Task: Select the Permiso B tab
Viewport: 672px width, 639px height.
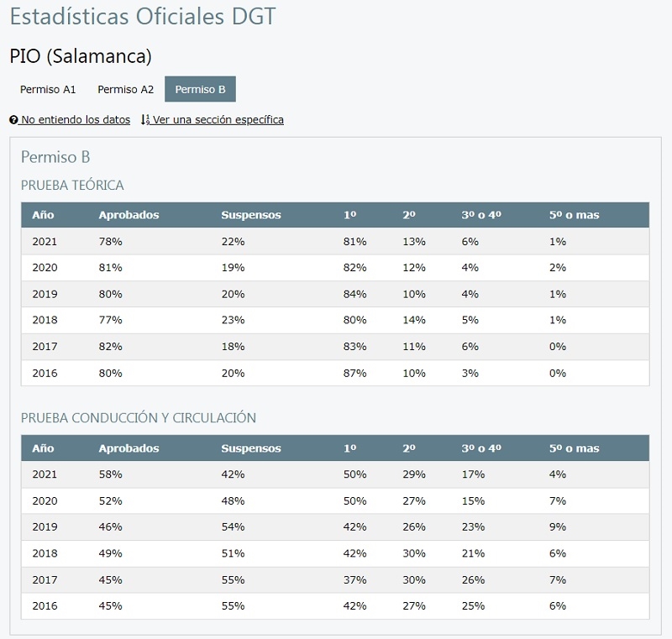Action: [200, 90]
